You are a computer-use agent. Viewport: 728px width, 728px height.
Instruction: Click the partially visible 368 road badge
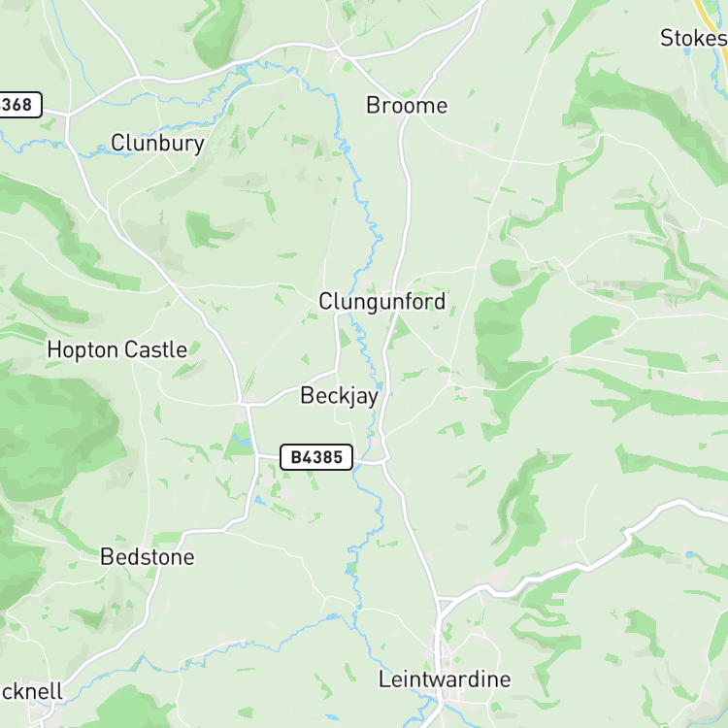click(18, 105)
